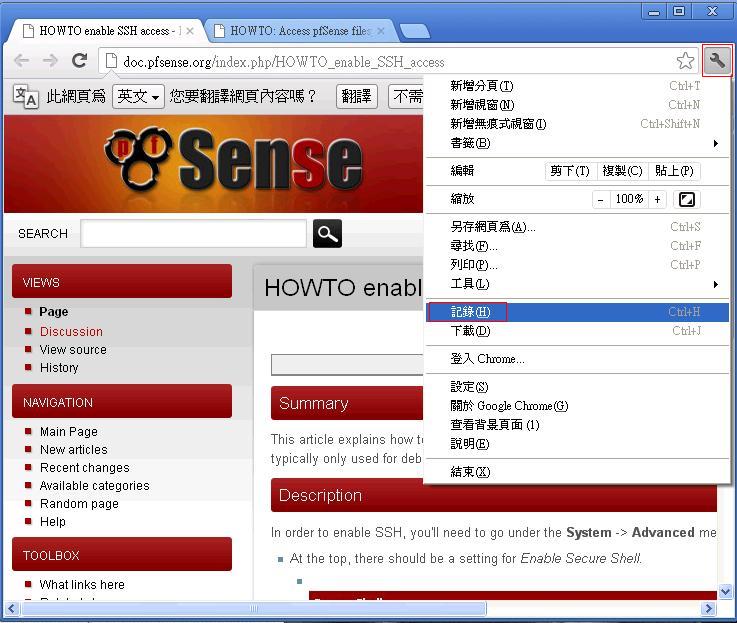Choose 下載(D) downloads menu item
The image size is (737, 623).
[x=578, y=331]
